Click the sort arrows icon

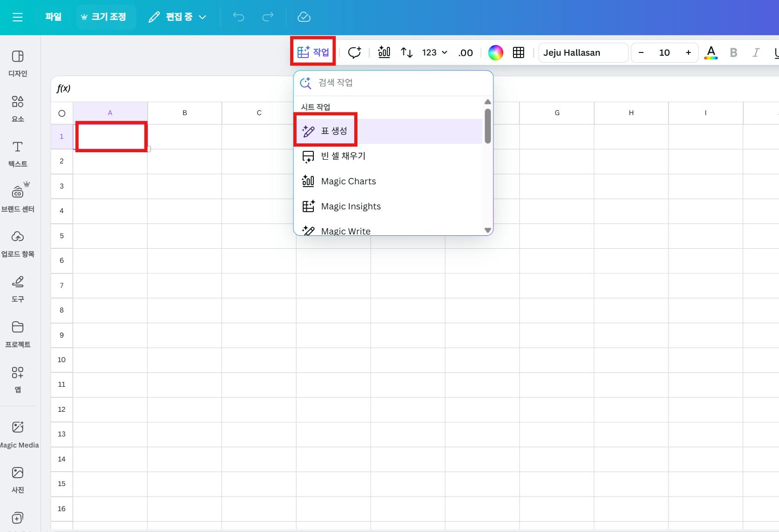[x=407, y=52]
